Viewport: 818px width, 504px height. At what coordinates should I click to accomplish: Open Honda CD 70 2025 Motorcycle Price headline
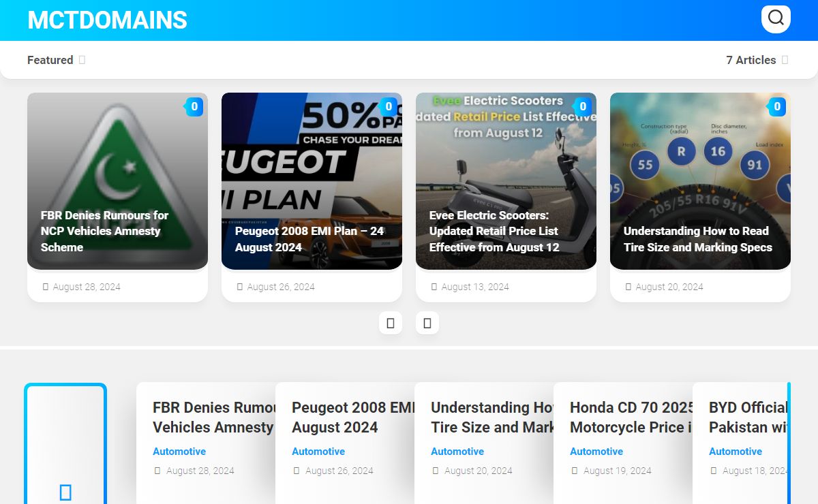[631, 418]
